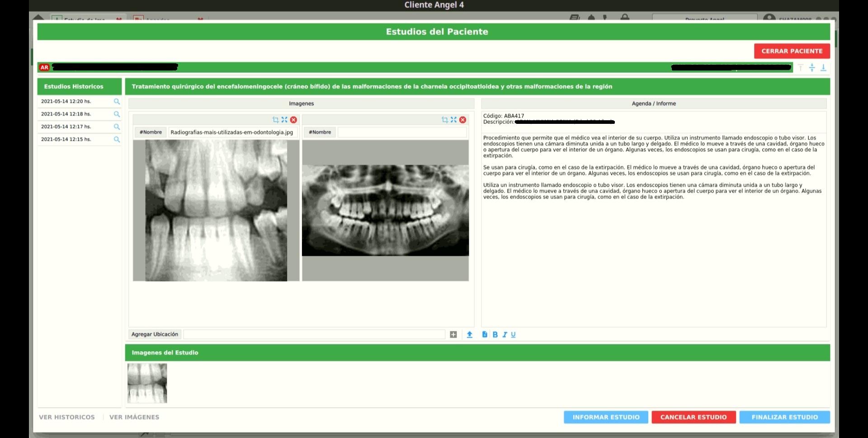This screenshot has width=868, height=438.
Task: Click the user avatar icon in background
Action: tap(769, 18)
